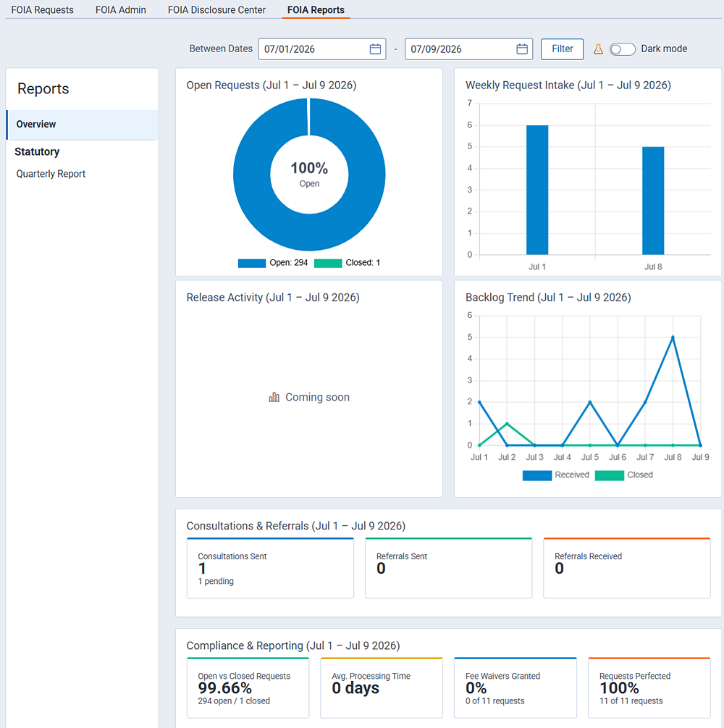Click the Referrals Sent card
This screenshot has height=728, width=724.
[x=448, y=569]
